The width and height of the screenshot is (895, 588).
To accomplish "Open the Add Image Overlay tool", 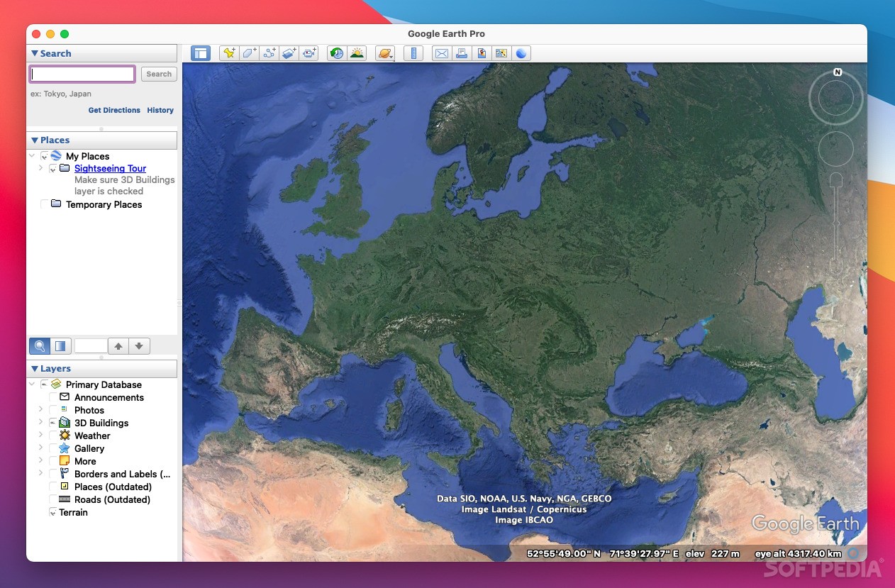I will pyautogui.click(x=289, y=52).
